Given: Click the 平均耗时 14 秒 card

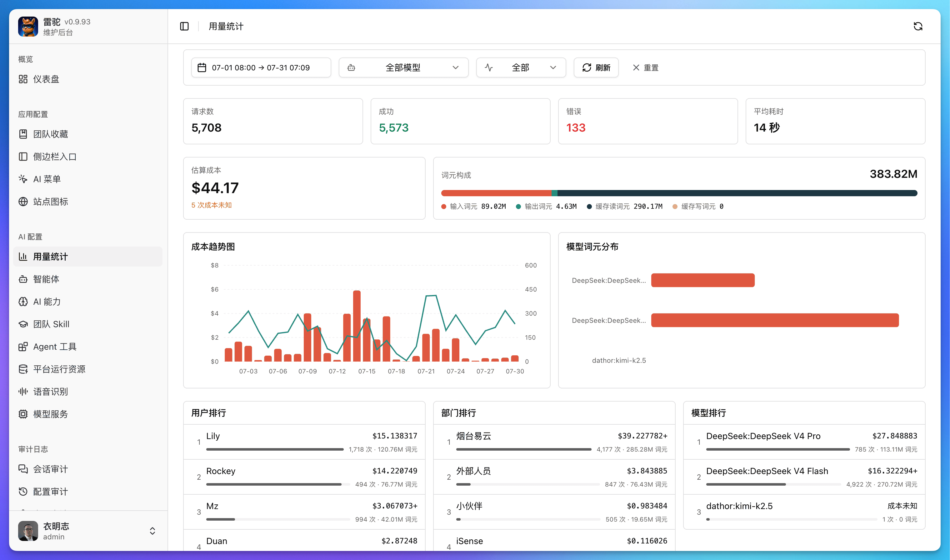Looking at the screenshot, I should [835, 121].
